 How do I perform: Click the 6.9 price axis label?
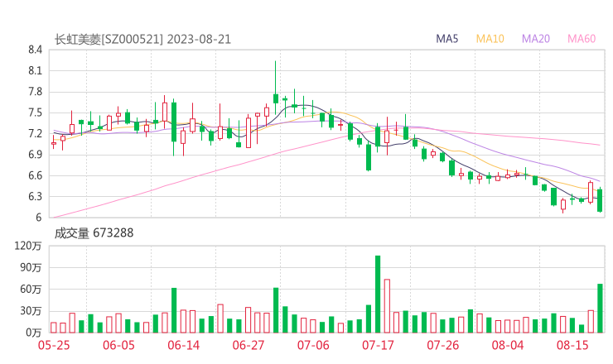(35, 155)
